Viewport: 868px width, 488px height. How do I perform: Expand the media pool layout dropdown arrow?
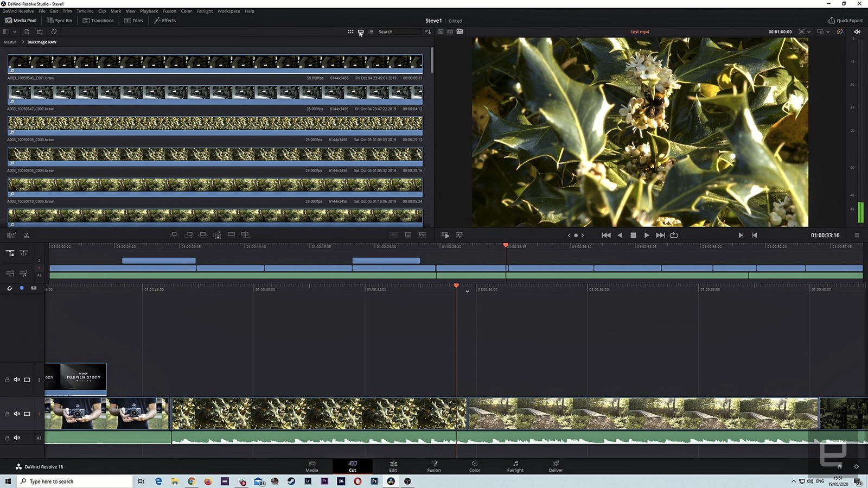pos(15,32)
